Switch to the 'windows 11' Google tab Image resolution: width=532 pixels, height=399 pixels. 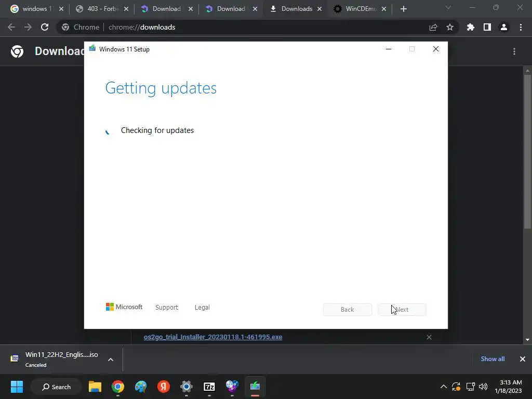tap(32, 9)
